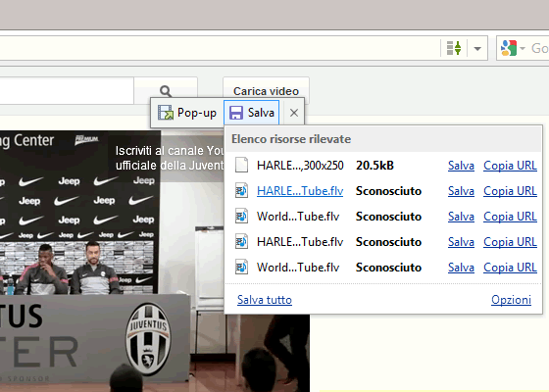Click the 20.5kB size value
Viewport: 549px width, 392px height.
pyautogui.click(x=374, y=166)
